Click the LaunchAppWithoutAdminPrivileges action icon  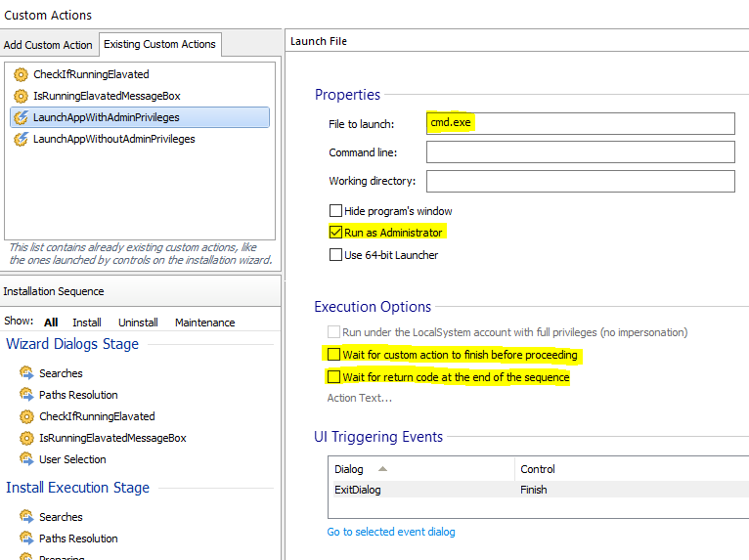pyautogui.click(x=21, y=139)
